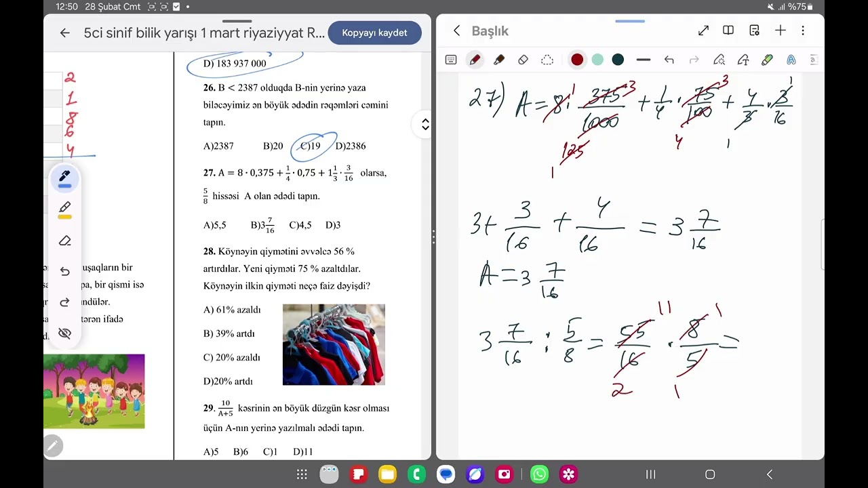The height and width of the screenshot is (488, 868).
Task: Open the Gallery flower app
Action: click(568, 474)
